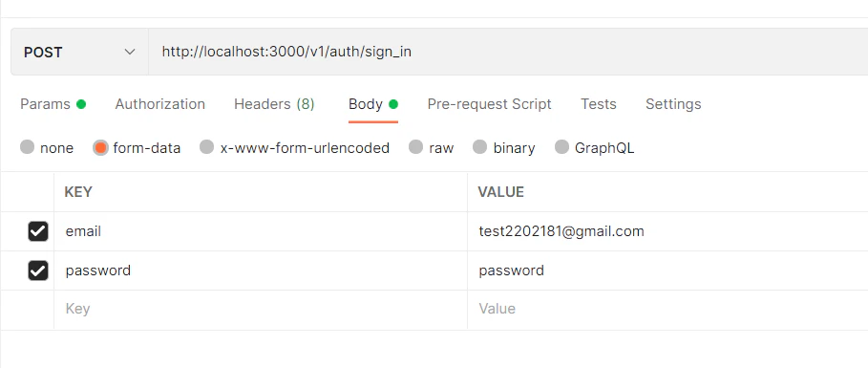Switch to the Params tab
Screen dimensions: 868x368
tap(53, 104)
